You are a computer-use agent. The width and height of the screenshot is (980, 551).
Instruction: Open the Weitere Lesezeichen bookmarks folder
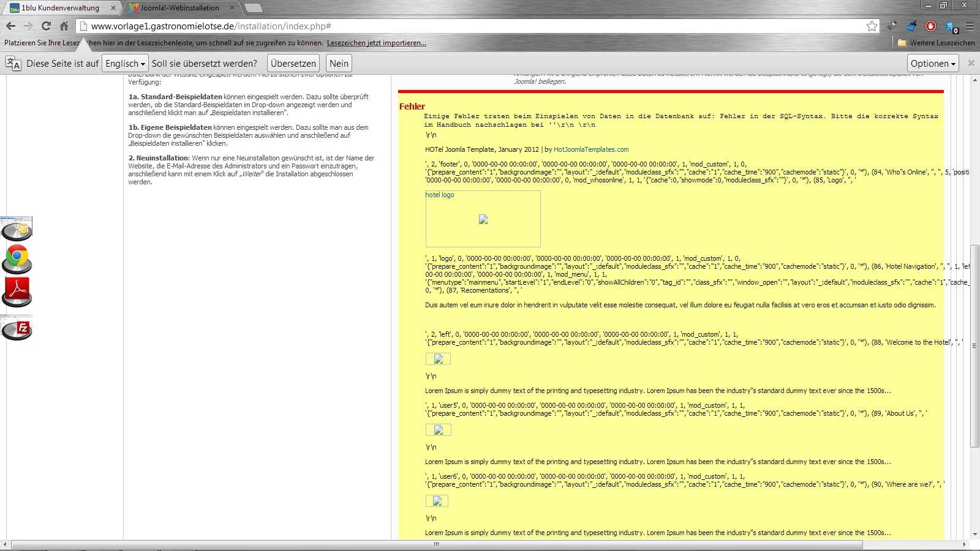click(x=936, y=43)
